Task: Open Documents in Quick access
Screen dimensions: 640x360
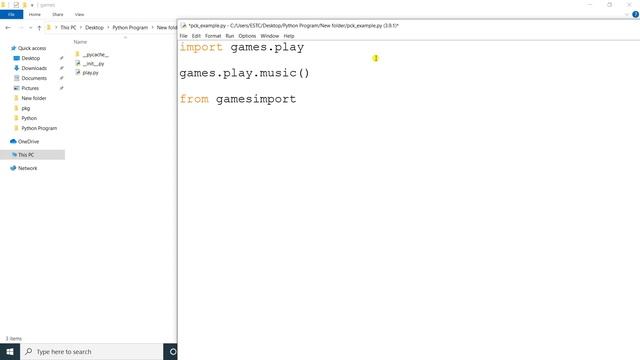Action: coord(34,78)
